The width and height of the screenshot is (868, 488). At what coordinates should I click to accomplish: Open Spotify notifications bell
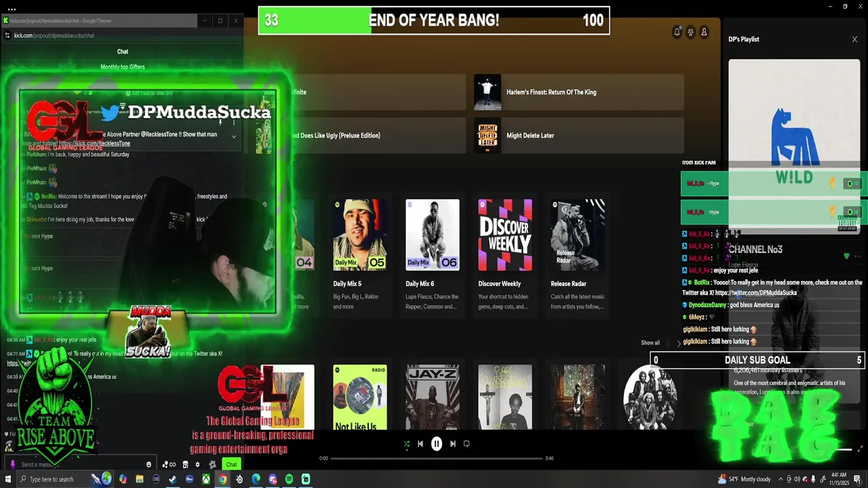[x=677, y=32]
